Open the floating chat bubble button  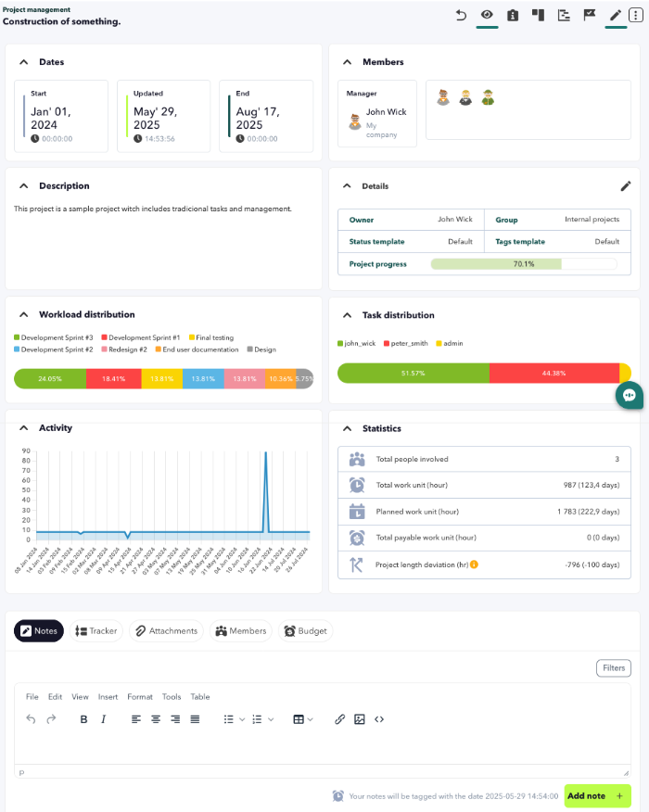(630, 396)
